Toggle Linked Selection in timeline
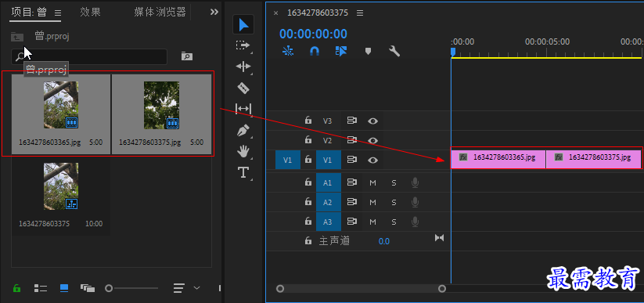Viewport: 644px width, 303px height. (x=341, y=51)
